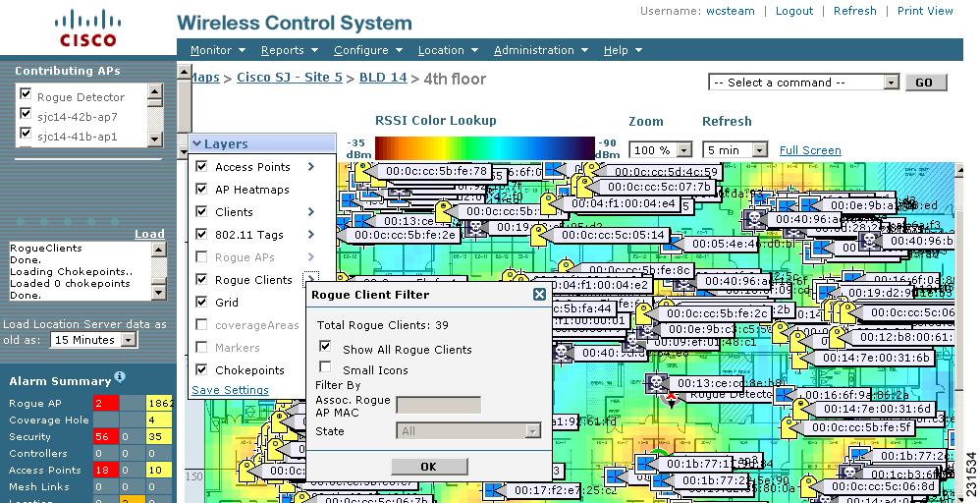Click the tag icon for 00:0c:cc:5c:07:7b
This screenshot has height=503, width=980.
click(x=585, y=187)
